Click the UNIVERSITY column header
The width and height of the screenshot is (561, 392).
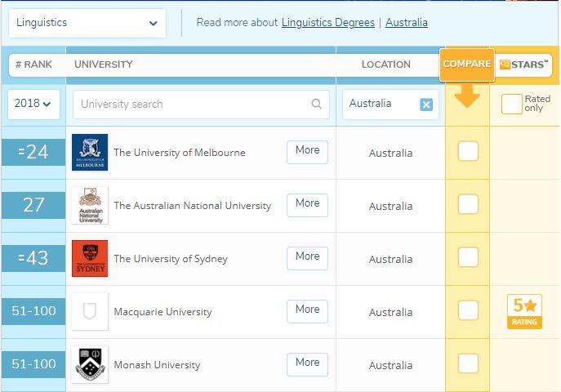click(x=104, y=65)
